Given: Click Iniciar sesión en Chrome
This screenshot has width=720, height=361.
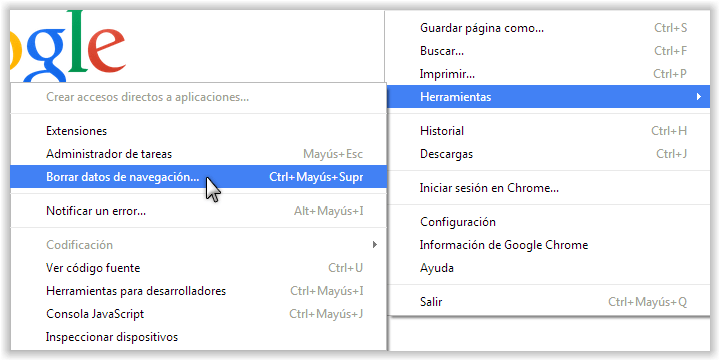Looking at the screenshot, I should click(x=549, y=188).
